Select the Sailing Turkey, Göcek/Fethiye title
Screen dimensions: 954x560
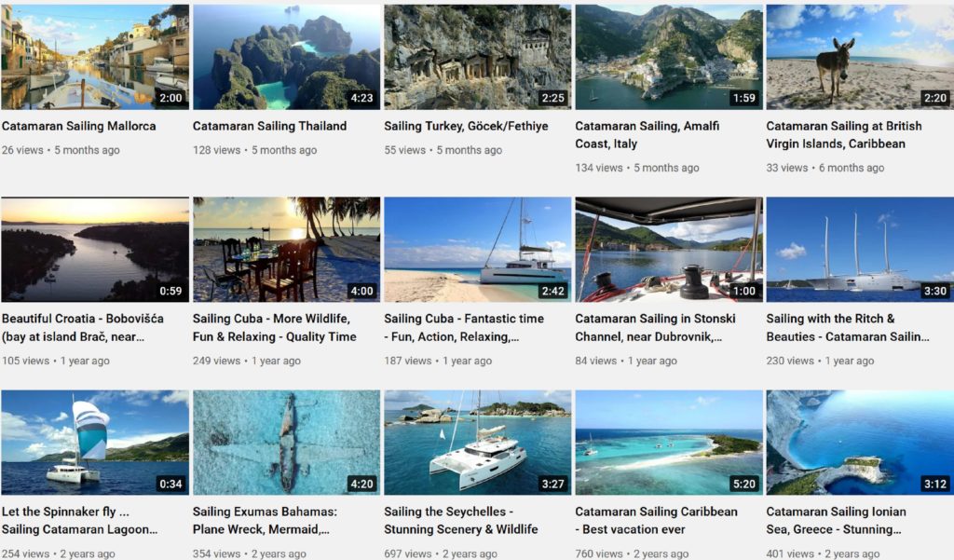point(466,126)
